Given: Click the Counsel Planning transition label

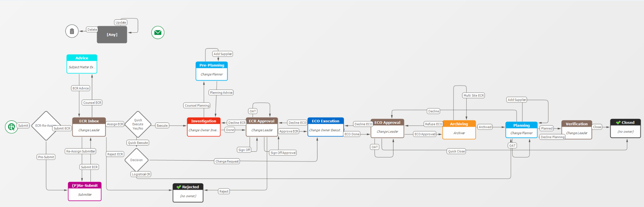Looking at the screenshot, I should tap(197, 106).
